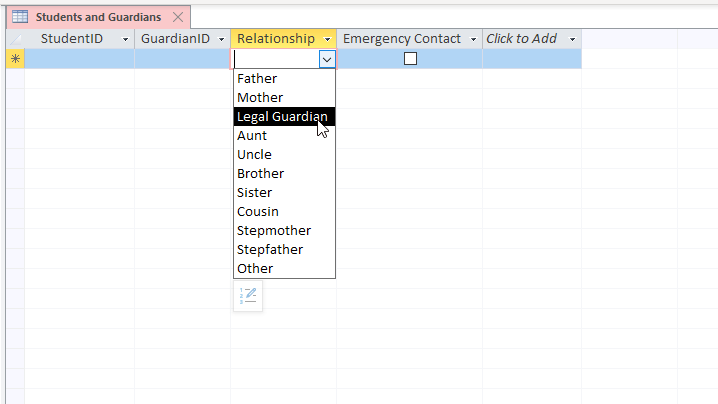
Task: Open the Emergency Contact column filter arrow
Action: (x=473, y=39)
